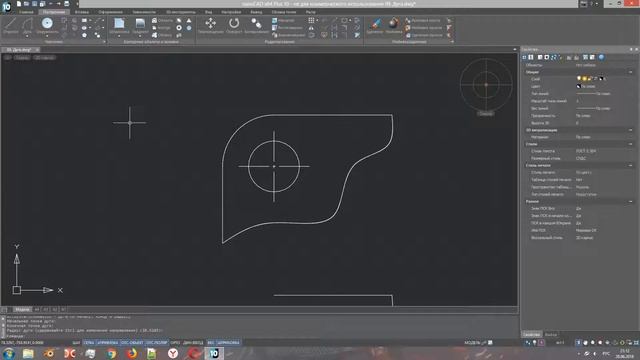
Task: Open the Цвет color property dropdown
Action: coord(604,86)
